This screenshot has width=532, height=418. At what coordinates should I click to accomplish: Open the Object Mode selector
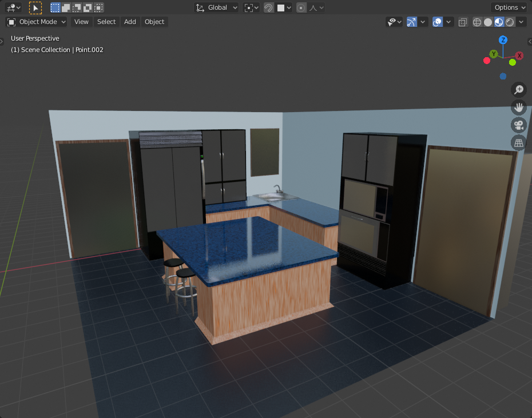(x=36, y=22)
